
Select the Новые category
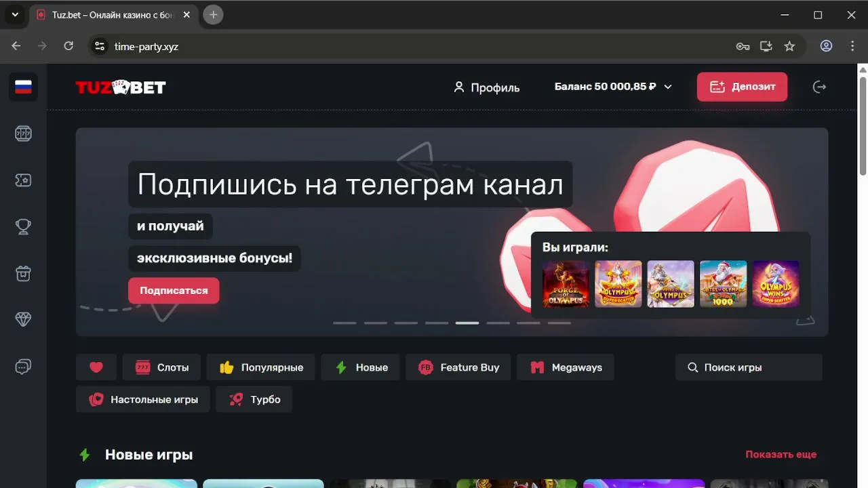pyautogui.click(x=360, y=367)
